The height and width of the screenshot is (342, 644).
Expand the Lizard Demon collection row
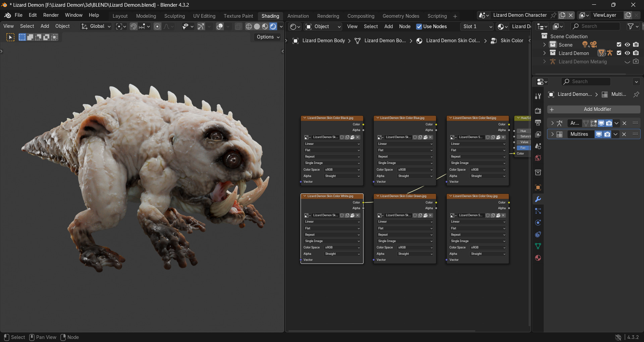click(544, 53)
